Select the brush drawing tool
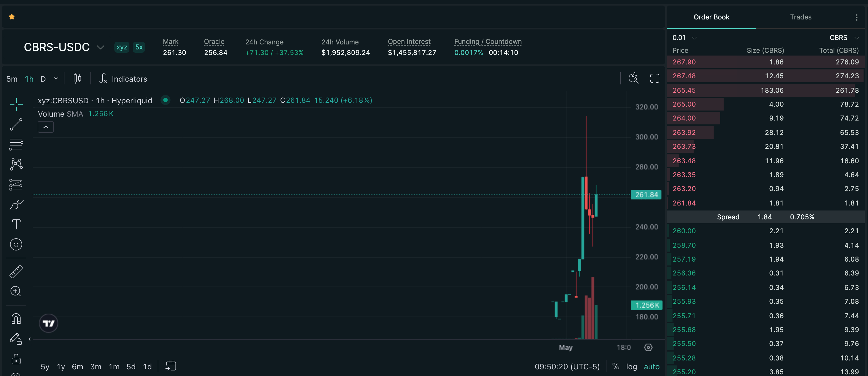 pyautogui.click(x=16, y=204)
